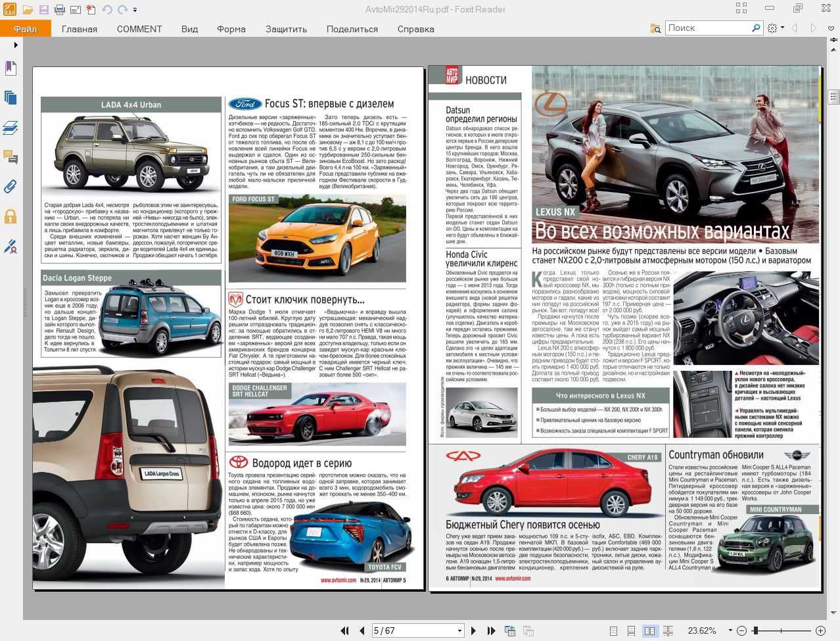Click the headline "Бюджетный Chery появится осенью"
This screenshot has height=641, width=840.
tap(523, 525)
